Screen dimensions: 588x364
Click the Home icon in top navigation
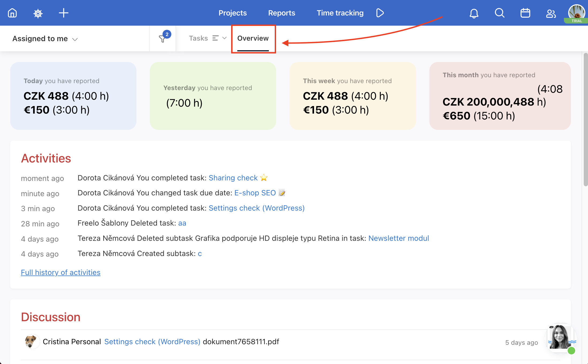[12, 13]
